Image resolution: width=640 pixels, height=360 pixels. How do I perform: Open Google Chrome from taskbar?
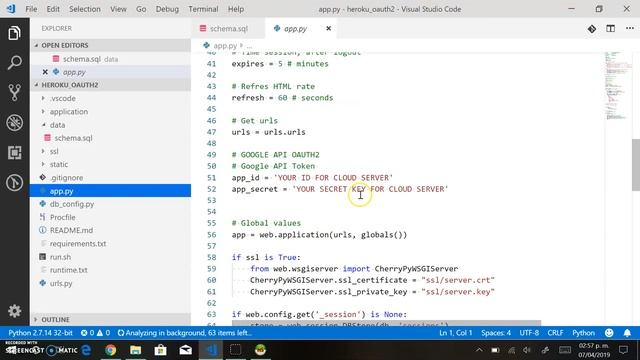click(111, 350)
